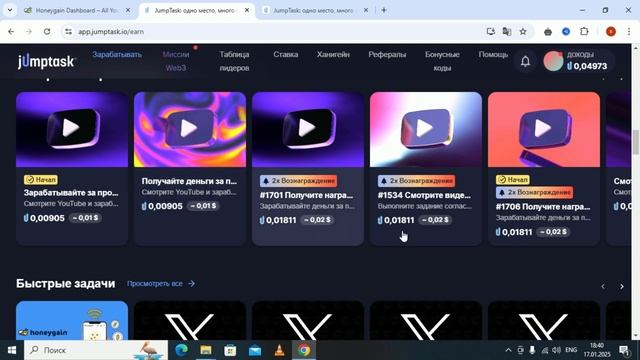
Task: Play the first Зарабатывайте за про... video card
Action: click(72, 129)
